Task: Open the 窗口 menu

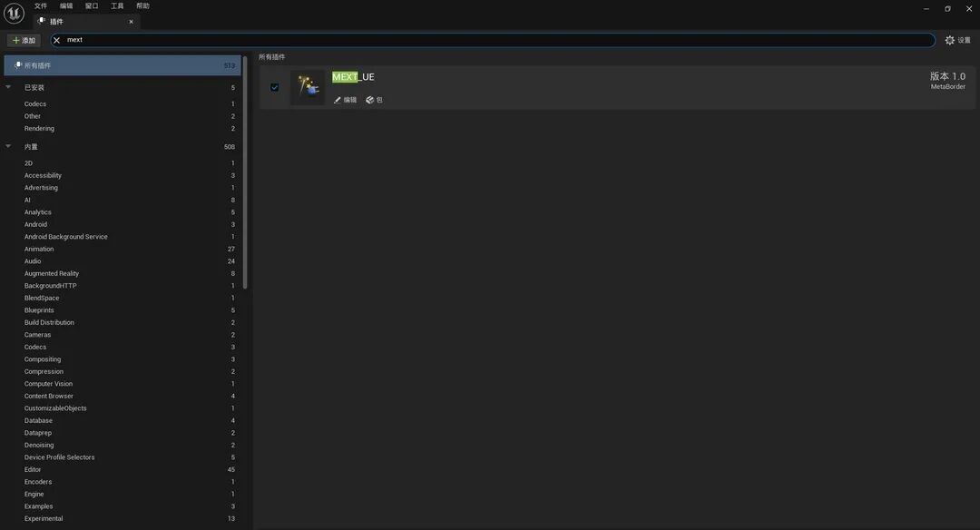Action: click(x=92, y=6)
